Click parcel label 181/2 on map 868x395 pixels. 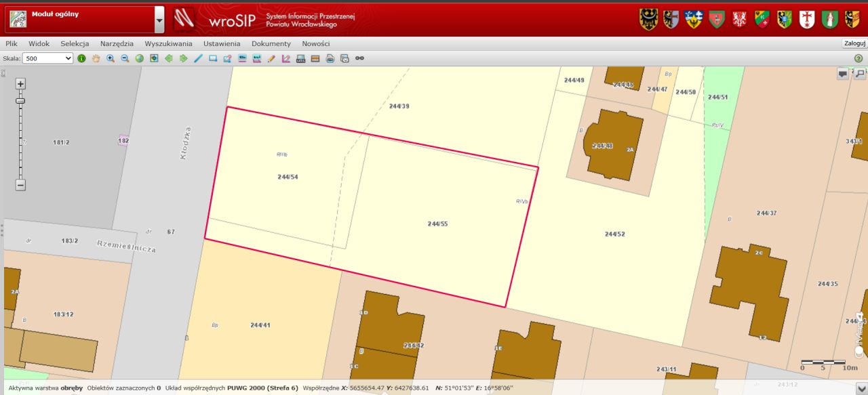coord(62,142)
